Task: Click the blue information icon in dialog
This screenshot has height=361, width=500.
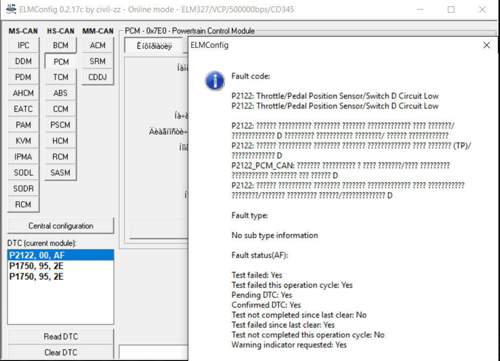Action: tap(215, 81)
